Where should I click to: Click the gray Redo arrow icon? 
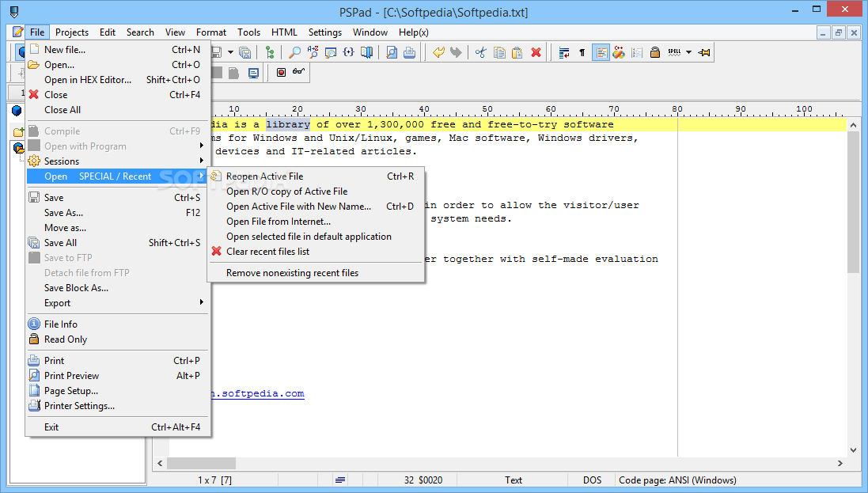(456, 52)
